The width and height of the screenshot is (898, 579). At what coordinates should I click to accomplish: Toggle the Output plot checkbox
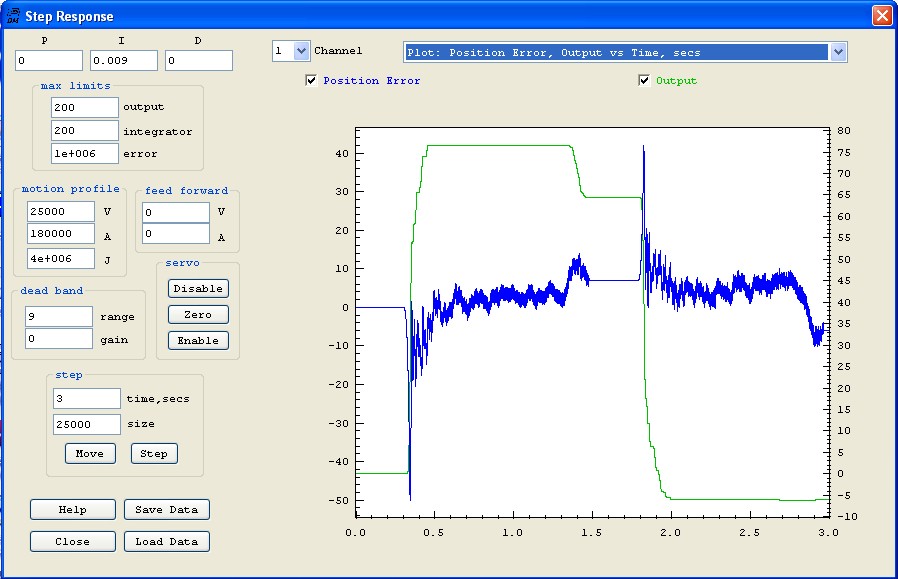point(644,81)
